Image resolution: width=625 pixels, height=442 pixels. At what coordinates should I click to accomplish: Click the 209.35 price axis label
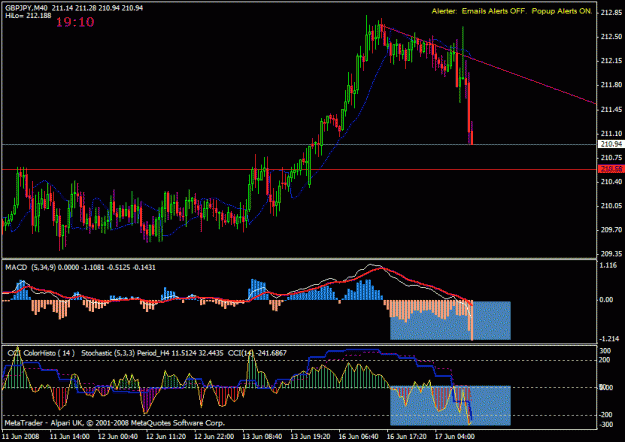pos(611,254)
